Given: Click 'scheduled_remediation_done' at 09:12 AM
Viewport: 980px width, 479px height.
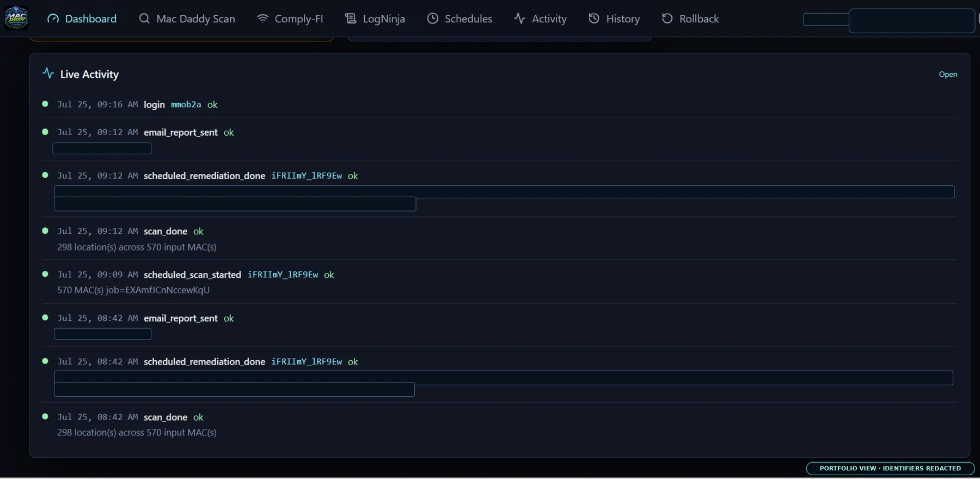Looking at the screenshot, I should pyautogui.click(x=204, y=176).
